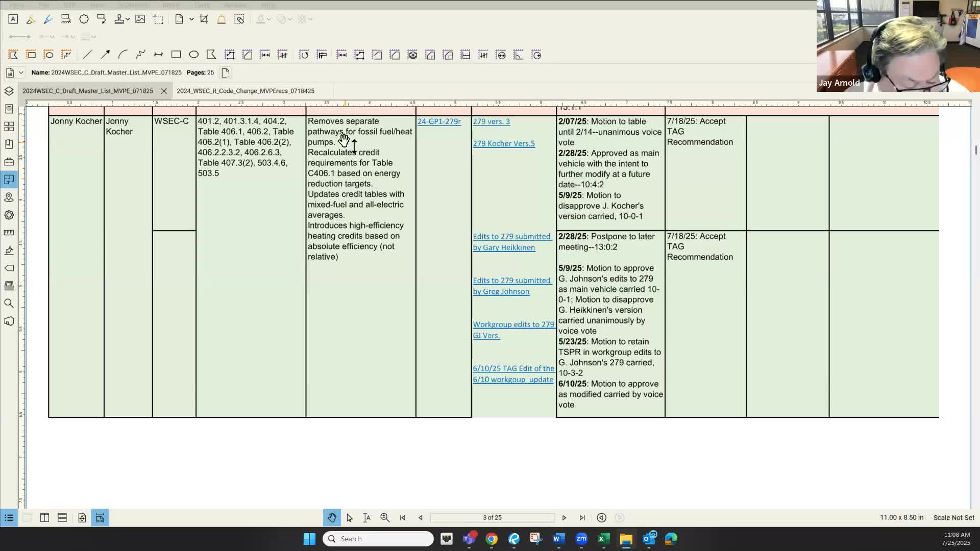Open the Settings gear panel
The width and height of the screenshot is (980, 551).
[9, 215]
